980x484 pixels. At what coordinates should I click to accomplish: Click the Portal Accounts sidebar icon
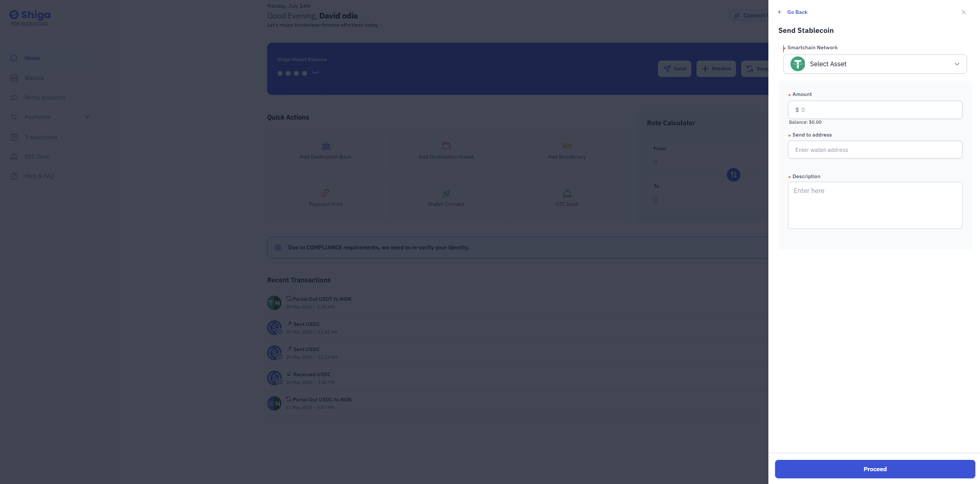[x=14, y=98]
